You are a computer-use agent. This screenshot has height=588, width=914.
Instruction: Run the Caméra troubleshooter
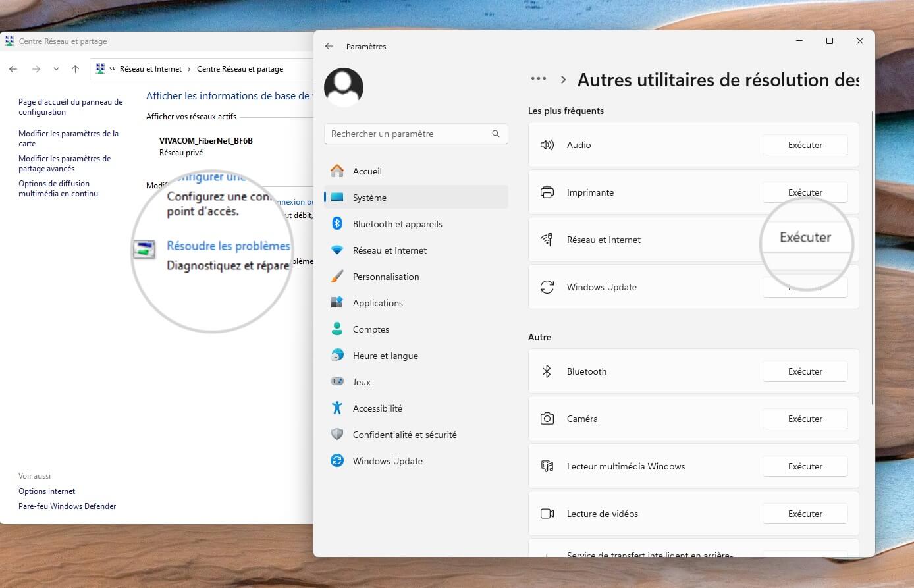[805, 419]
